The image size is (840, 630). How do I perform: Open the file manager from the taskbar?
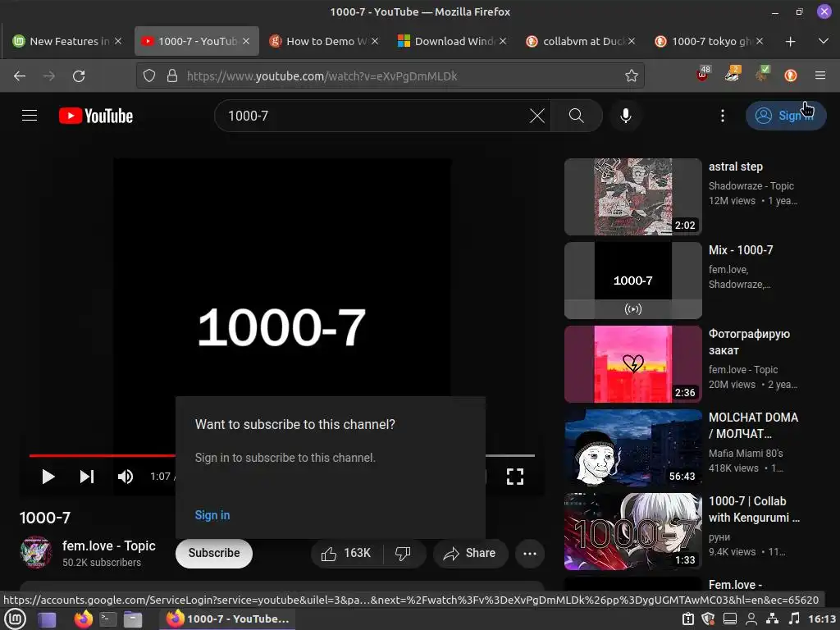point(133,619)
